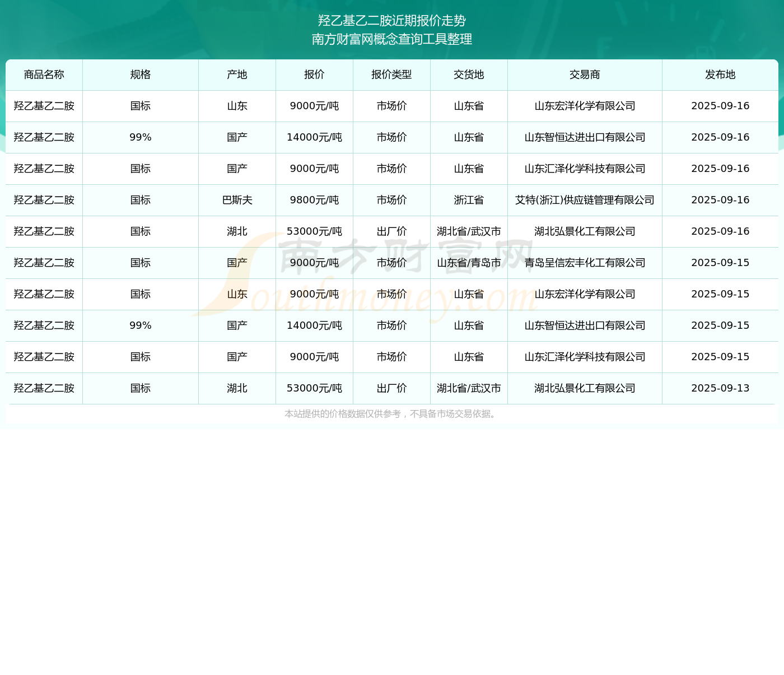Click 53000元/吨 in the 2025-09-16 row
This screenshot has height=675, width=784.
point(315,231)
